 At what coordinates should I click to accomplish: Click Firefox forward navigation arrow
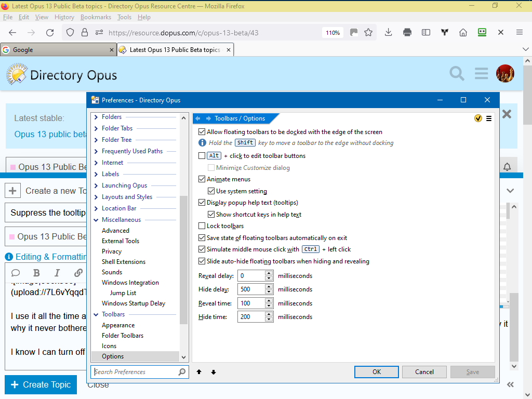[x=31, y=33]
